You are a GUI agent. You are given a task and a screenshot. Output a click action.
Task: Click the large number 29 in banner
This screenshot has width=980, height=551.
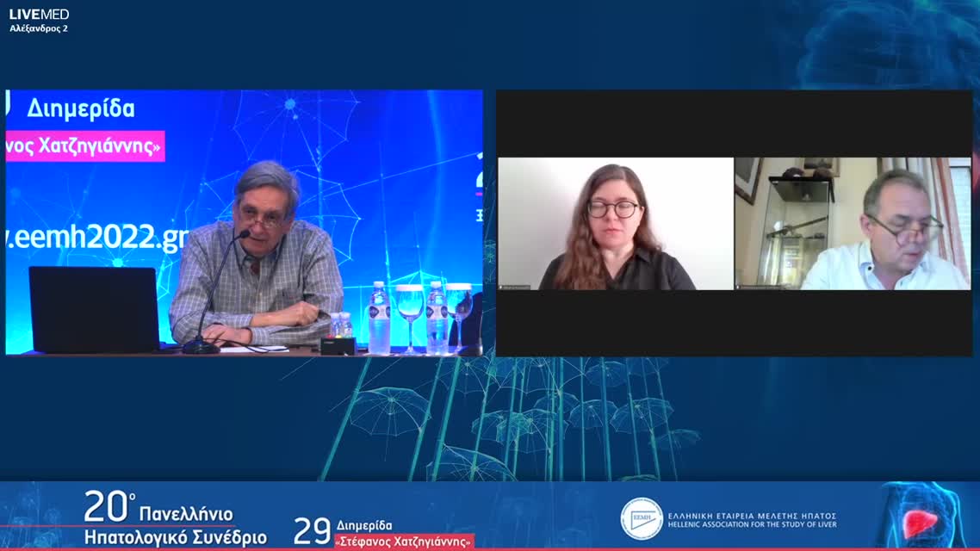coord(312,531)
